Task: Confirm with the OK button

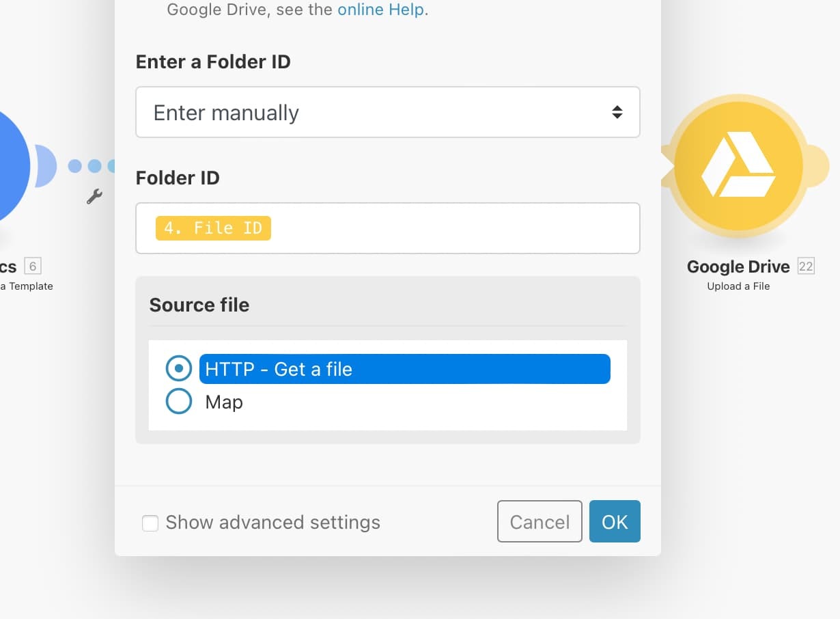Action: (x=615, y=522)
